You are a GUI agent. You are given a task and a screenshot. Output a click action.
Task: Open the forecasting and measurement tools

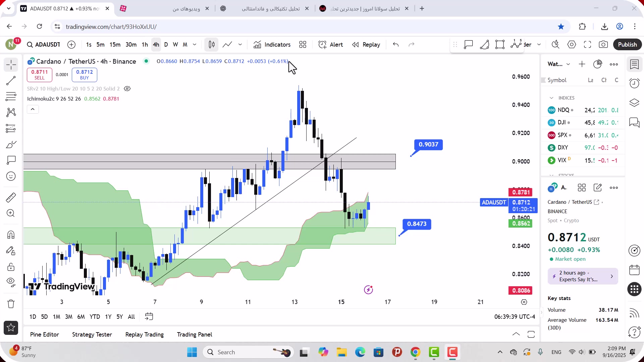tap(11, 128)
